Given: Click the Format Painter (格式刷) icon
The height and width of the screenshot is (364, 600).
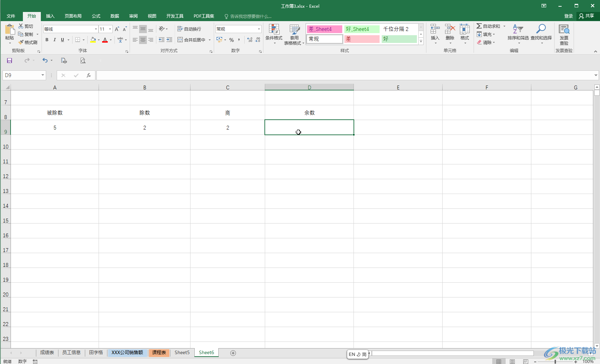Looking at the screenshot, I should pos(21,42).
